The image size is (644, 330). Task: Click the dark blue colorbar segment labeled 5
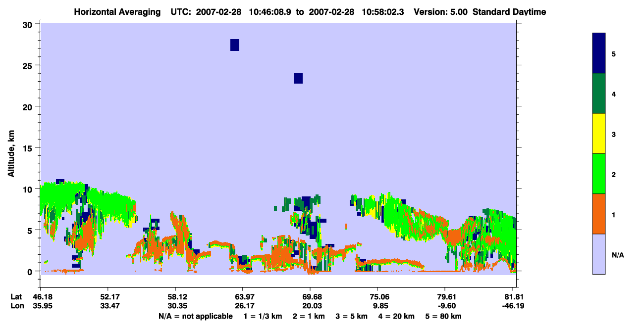tap(599, 53)
